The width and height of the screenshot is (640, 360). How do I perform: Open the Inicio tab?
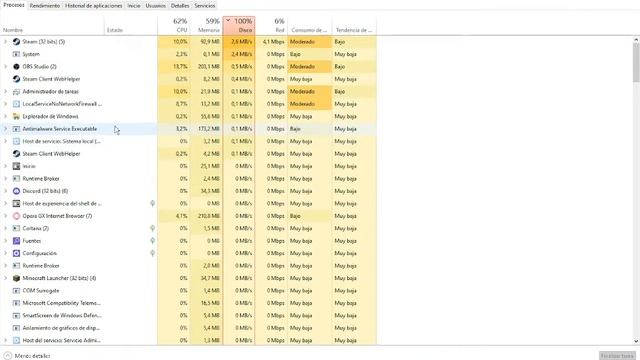tap(134, 6)
